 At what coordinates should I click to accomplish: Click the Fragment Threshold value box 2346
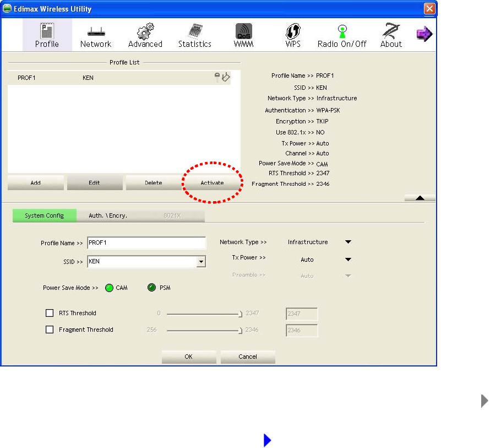[302, 331]
